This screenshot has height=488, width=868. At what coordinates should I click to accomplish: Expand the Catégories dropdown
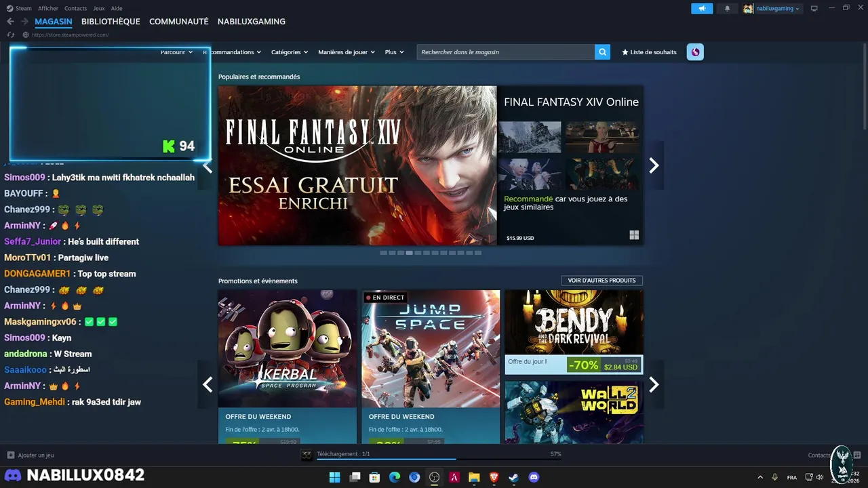(290, 52)
